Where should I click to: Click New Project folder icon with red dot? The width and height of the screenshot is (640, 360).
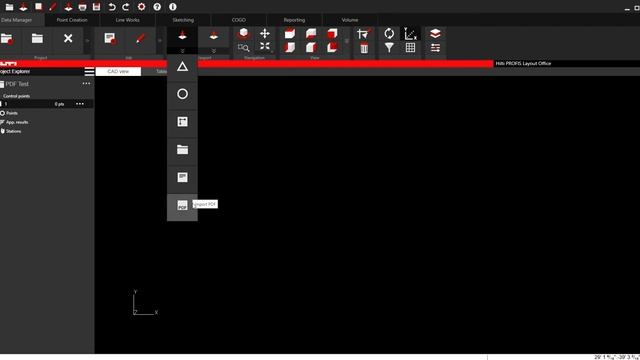[7, 39]
